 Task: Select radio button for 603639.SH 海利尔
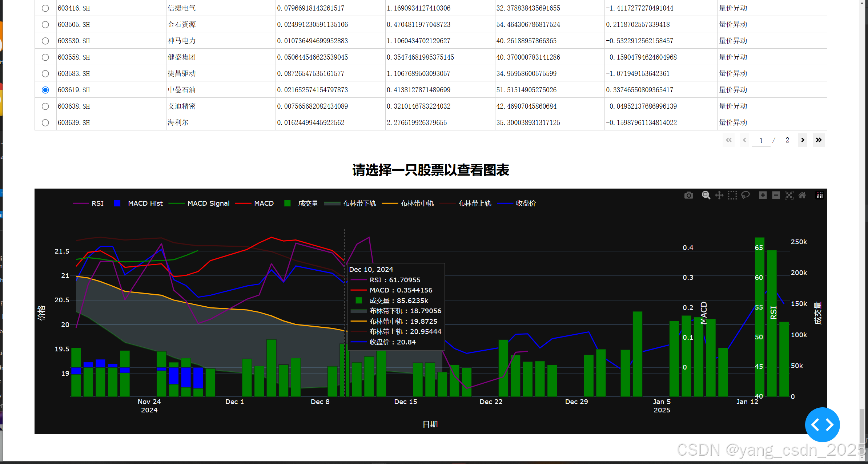pyautogui.click(x=45, y=122)
